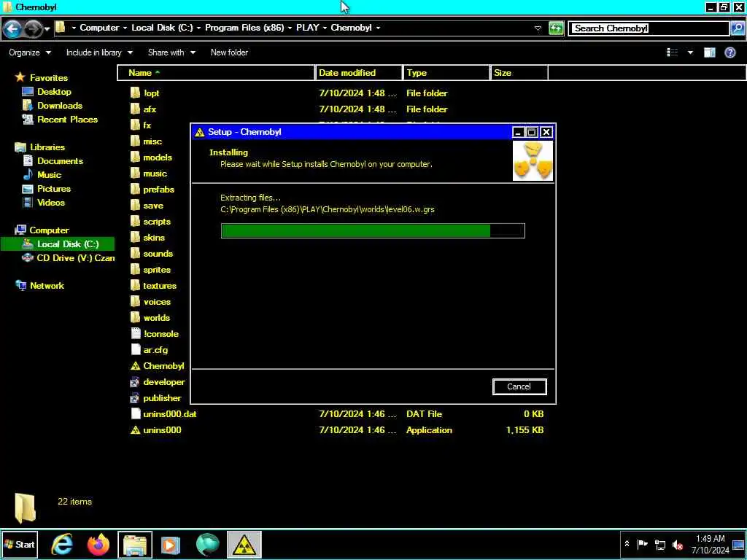This screenshot has height=560, width=747.
Task: Click the New folder button
Action: coord(229,52)
